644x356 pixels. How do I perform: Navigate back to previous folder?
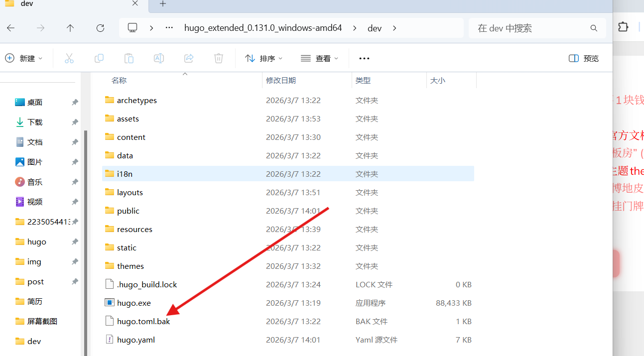coord(11,28)
